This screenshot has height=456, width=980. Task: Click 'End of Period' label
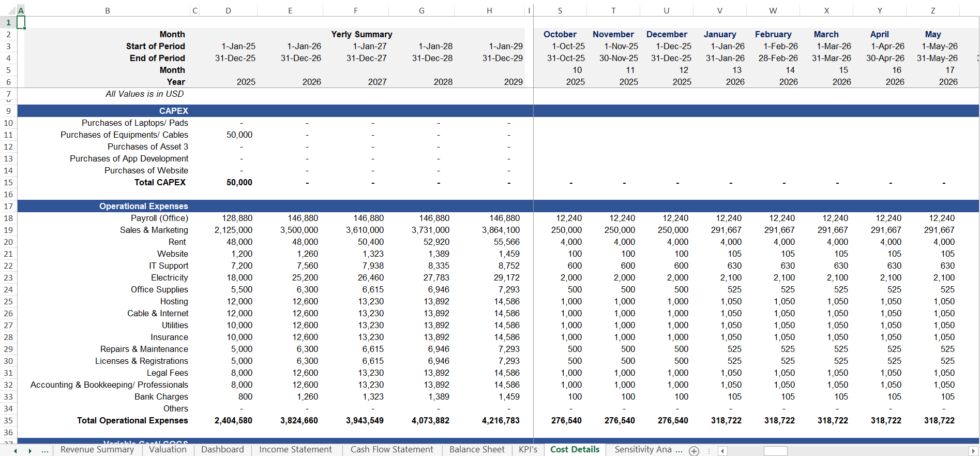pos(157,58)
